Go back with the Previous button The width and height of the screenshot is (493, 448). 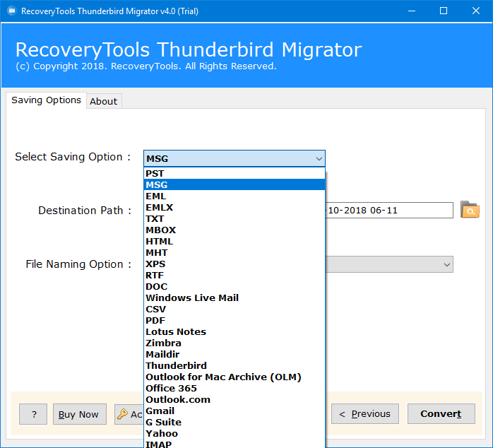click(x=365, y=413)
